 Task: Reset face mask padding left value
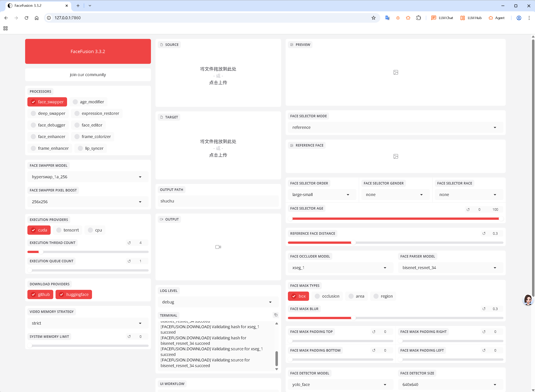[484, 350]
